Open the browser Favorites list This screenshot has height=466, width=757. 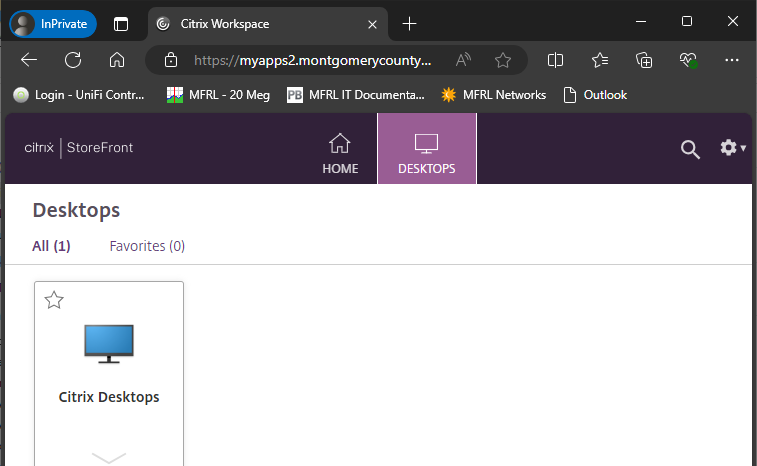coord(600,60)
